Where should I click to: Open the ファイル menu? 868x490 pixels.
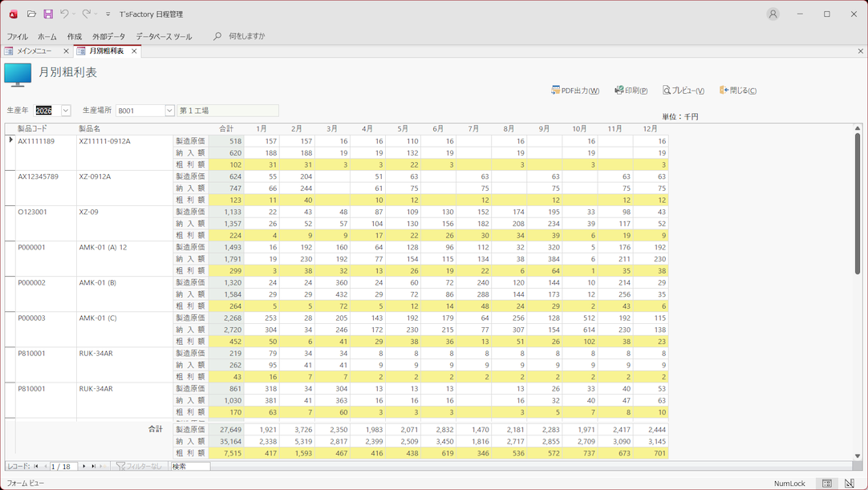17,36
